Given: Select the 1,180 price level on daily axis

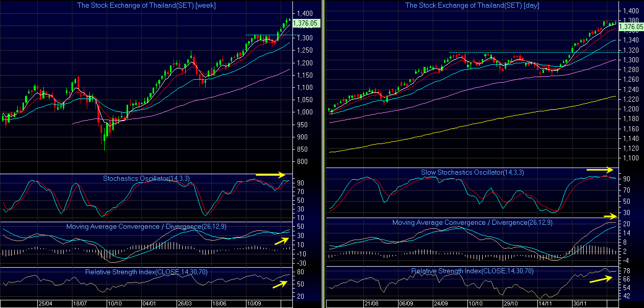Looking at the screenshot, I should 630,119.
